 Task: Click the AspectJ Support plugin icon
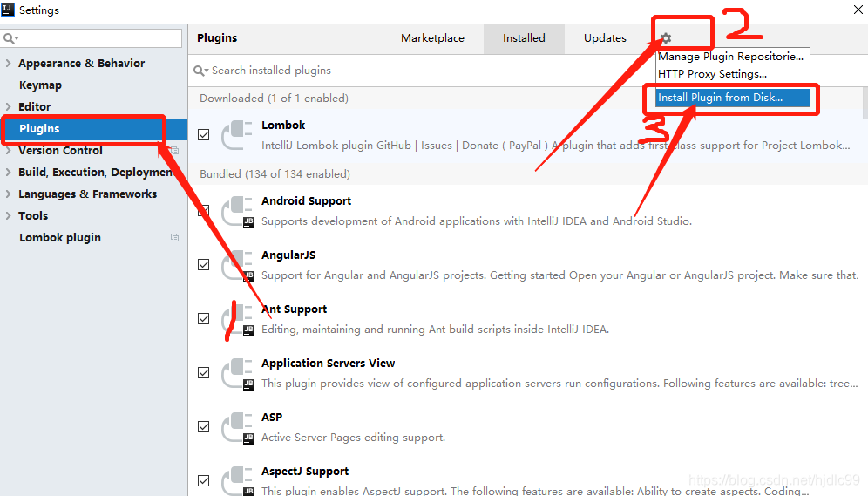[238, 480]
